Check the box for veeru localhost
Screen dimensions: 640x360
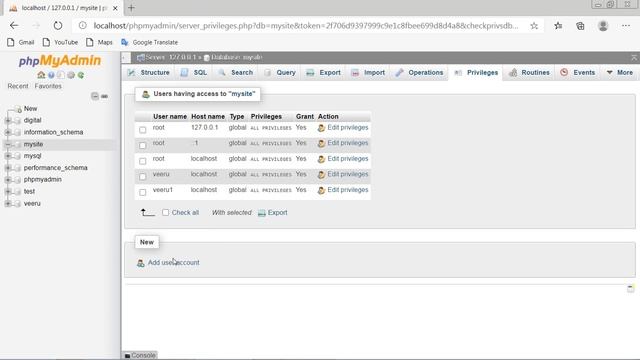(142, 176)
